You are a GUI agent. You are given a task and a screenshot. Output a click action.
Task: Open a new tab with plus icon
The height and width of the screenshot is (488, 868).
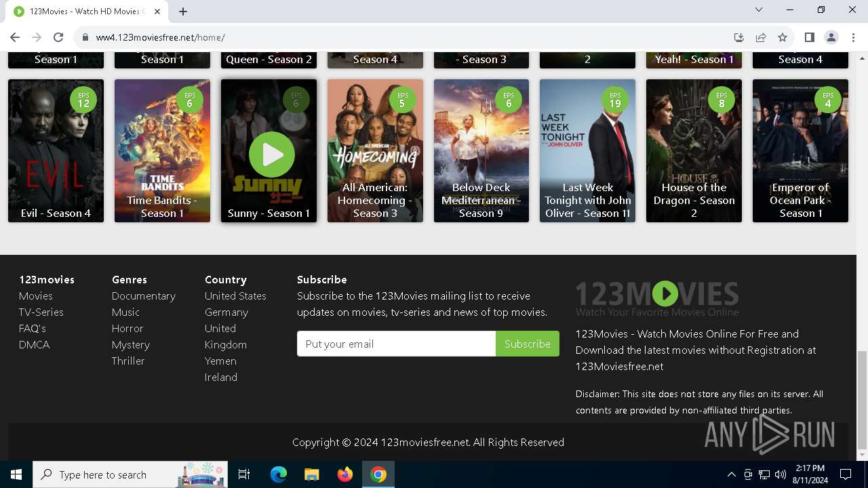(183, 11)
